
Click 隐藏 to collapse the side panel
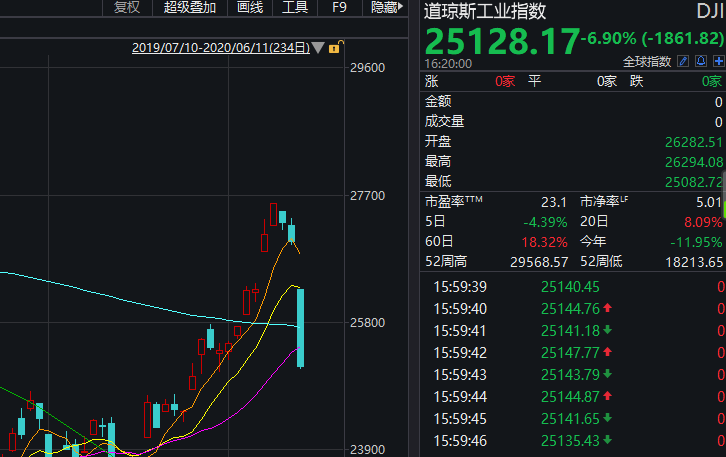tap(387, 7)
